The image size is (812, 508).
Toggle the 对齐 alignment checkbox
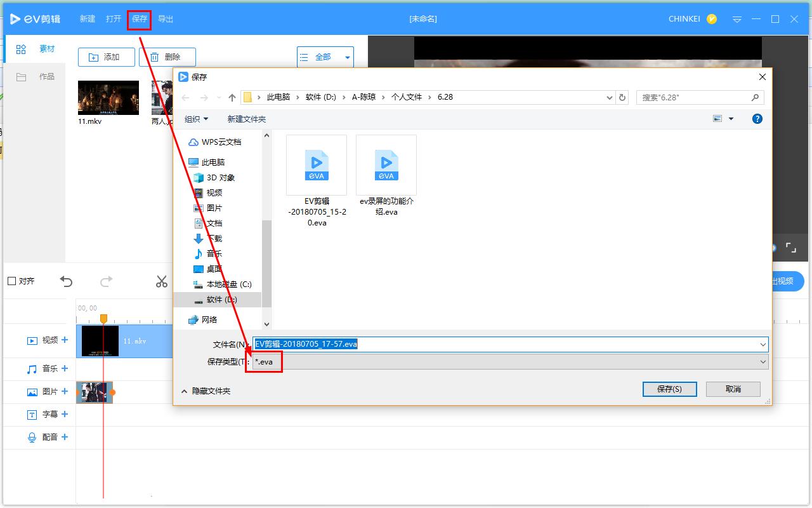click(x=11, y=281)
